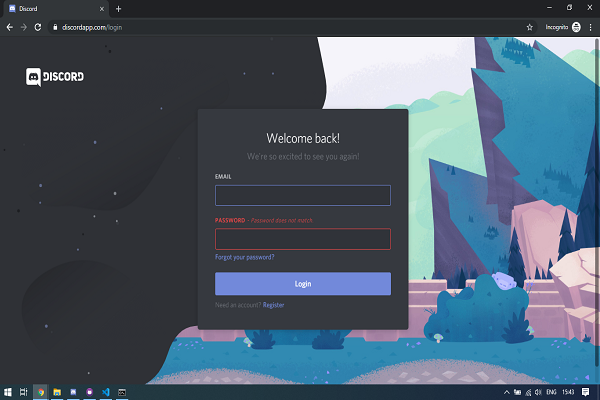Bookmark this page with the star icon

tap(530, 27)
